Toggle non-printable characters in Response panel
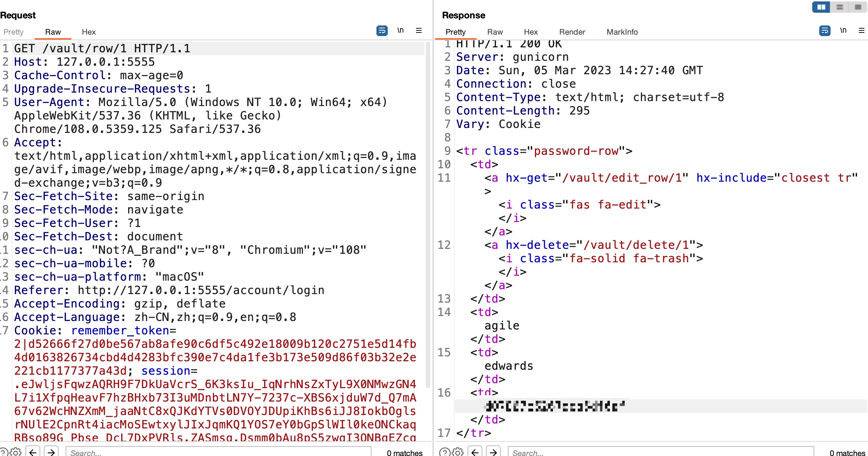 843,31
